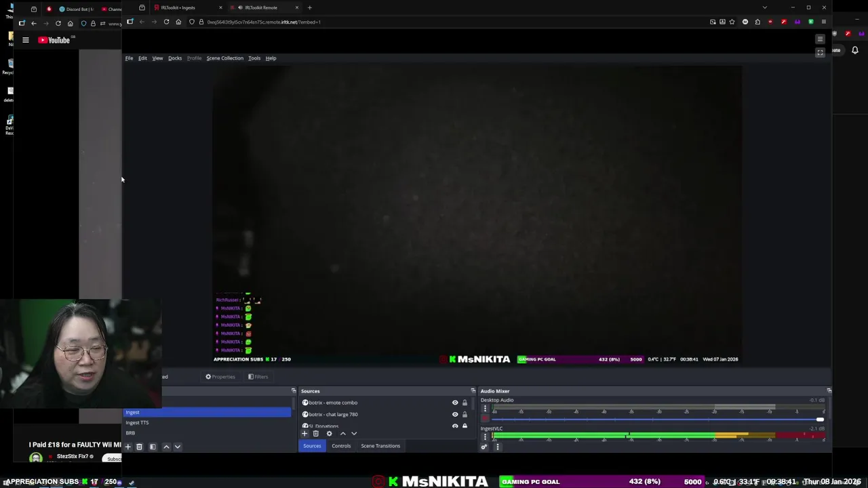868x488 pixels.
Task: Open the Discord Bot browser tab
Action: click(x=77, y=9)
